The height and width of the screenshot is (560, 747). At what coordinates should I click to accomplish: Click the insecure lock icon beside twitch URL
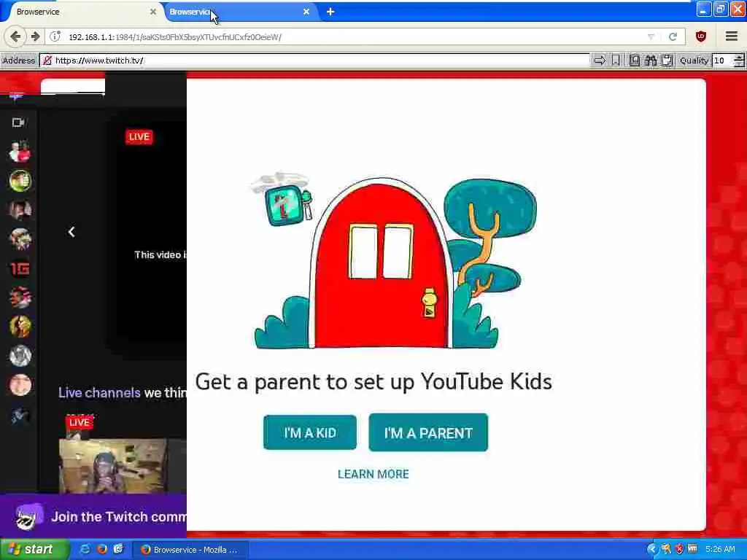[x=47, y=61]
